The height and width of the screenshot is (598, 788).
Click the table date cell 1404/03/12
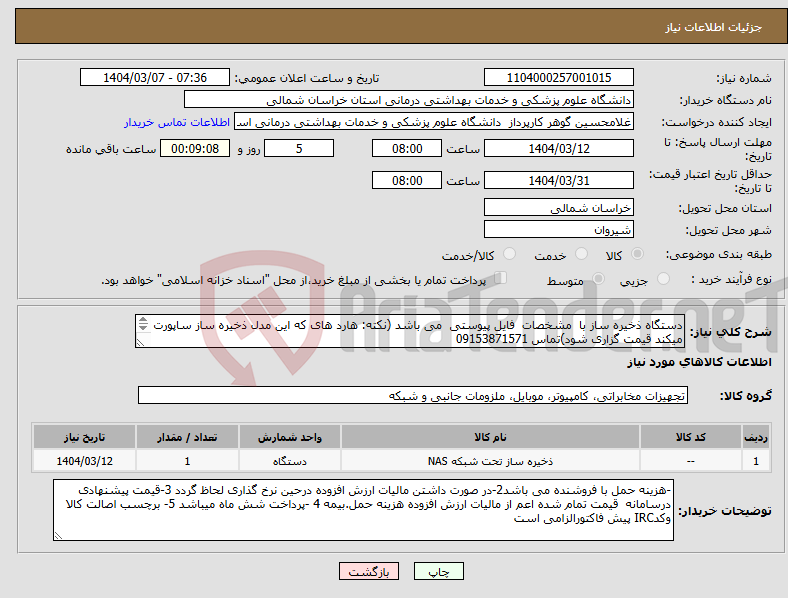pos(84,461)
